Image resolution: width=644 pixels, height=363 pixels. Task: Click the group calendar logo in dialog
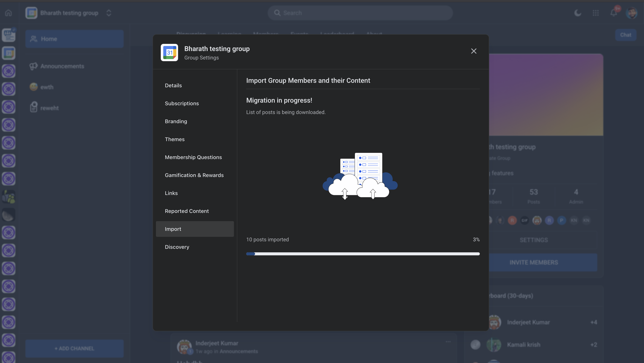tap(169, 53)
